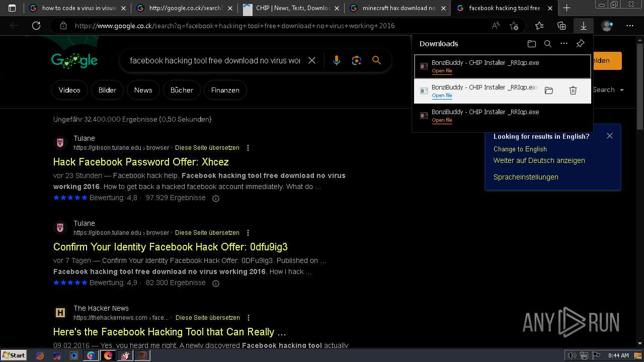Open more options for Xhcez Tulane result

point(248,148)
